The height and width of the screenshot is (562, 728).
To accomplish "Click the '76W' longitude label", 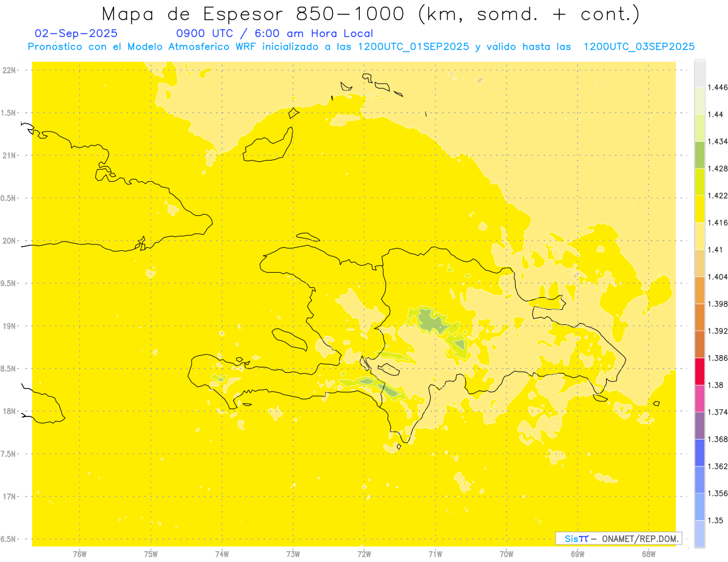I will coord(79,554).
